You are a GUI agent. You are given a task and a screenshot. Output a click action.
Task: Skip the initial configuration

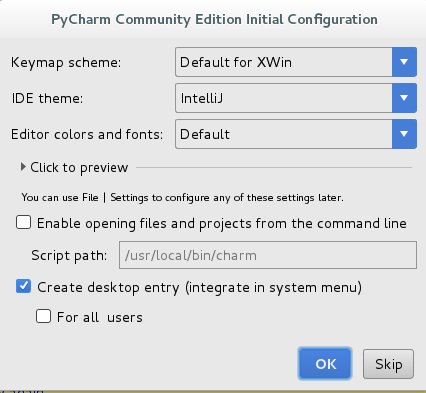388,364
